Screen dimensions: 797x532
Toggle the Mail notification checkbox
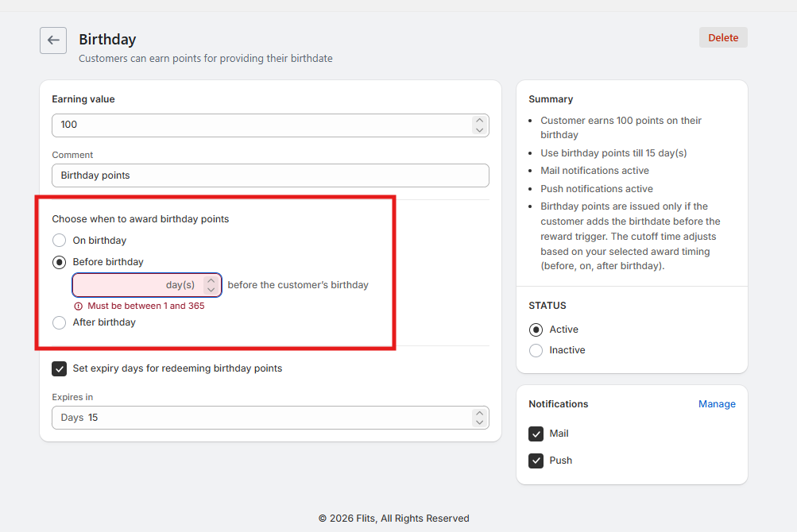pos(536,434)
